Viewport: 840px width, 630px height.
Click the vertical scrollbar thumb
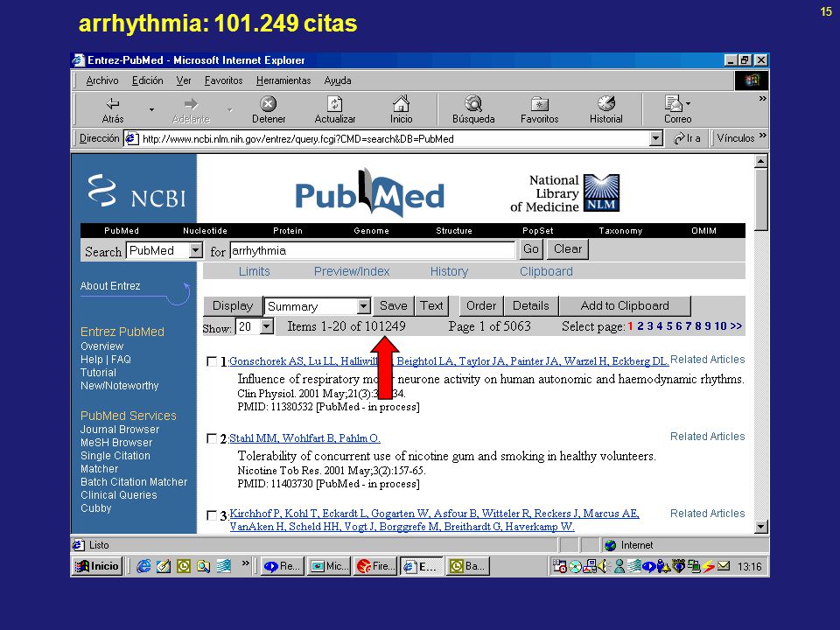coord(760,199)
